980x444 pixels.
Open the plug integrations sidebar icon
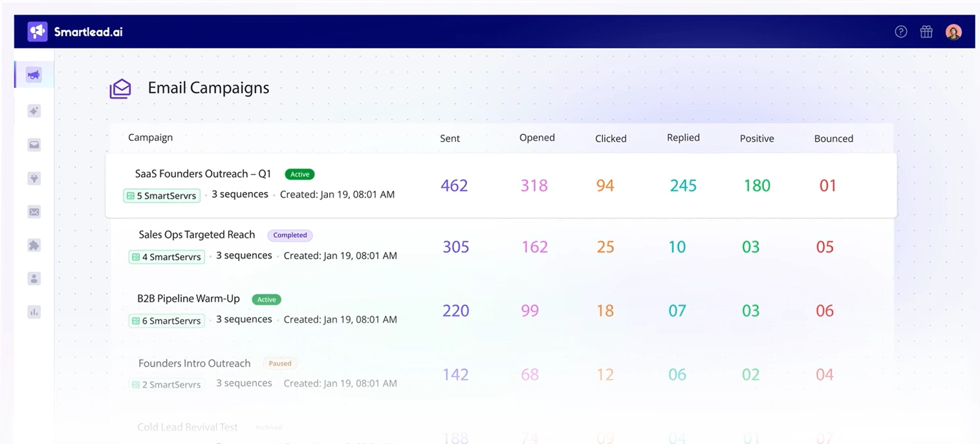34,178
